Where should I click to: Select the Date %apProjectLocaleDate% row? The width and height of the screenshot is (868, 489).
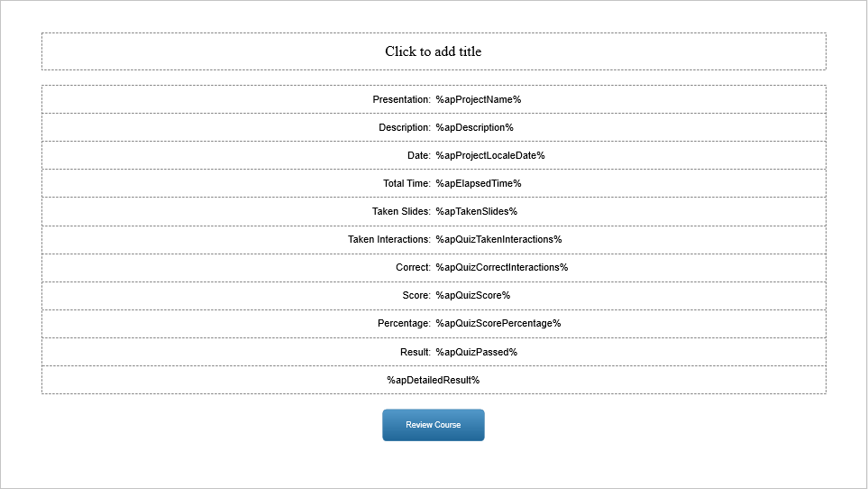434,155
